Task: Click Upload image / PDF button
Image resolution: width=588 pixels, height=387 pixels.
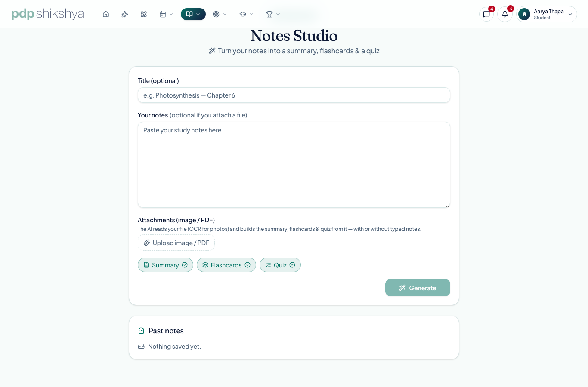Action: 176,243
